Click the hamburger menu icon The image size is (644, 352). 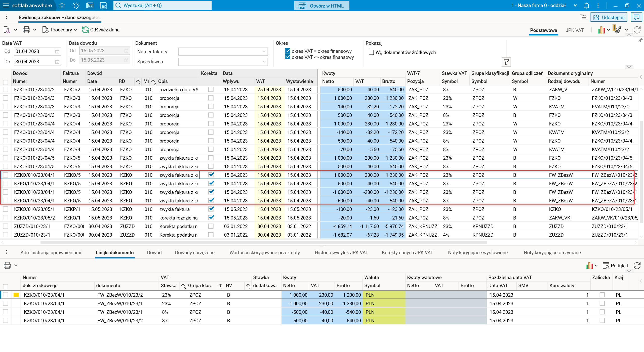(x=6, y=6)
